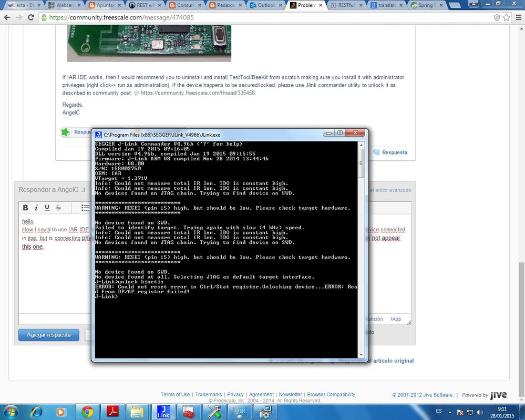
Task: Click the green padlock security icon
Action: coord(44,17)
